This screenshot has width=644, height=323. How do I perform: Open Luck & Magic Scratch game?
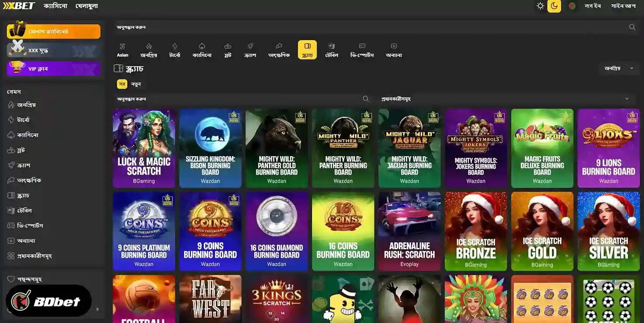(144, 148)
